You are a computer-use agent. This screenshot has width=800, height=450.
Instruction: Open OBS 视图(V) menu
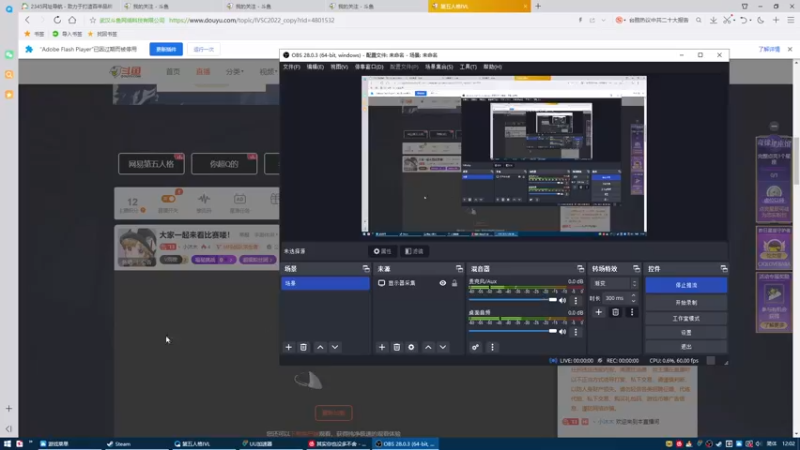[339, 67]
